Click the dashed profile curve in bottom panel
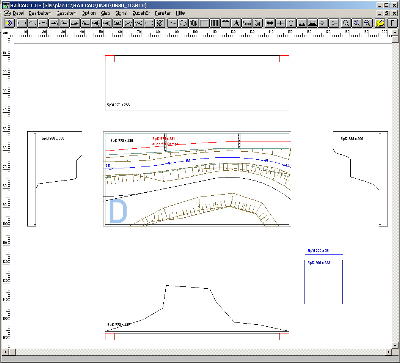Screen dimensions: 400x363 [197, 308]
